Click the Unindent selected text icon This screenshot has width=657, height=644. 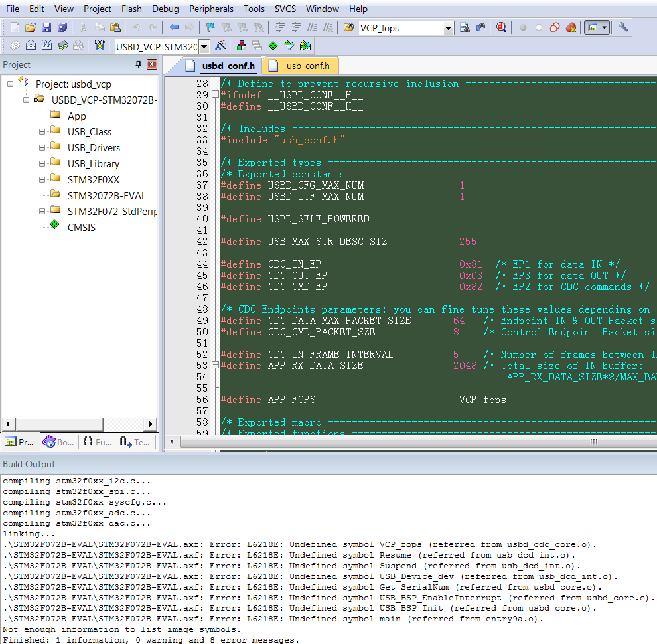click(296, 28)
